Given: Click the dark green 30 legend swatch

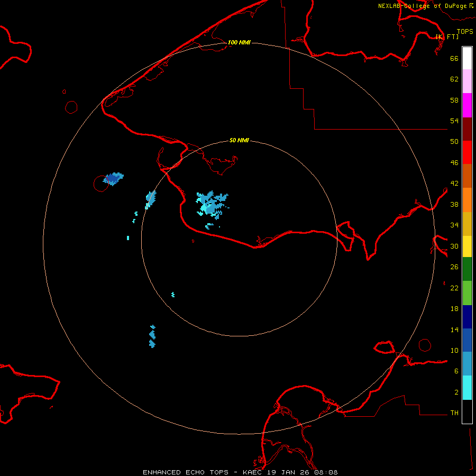Looking at the screenshot, I should [467, 269].
